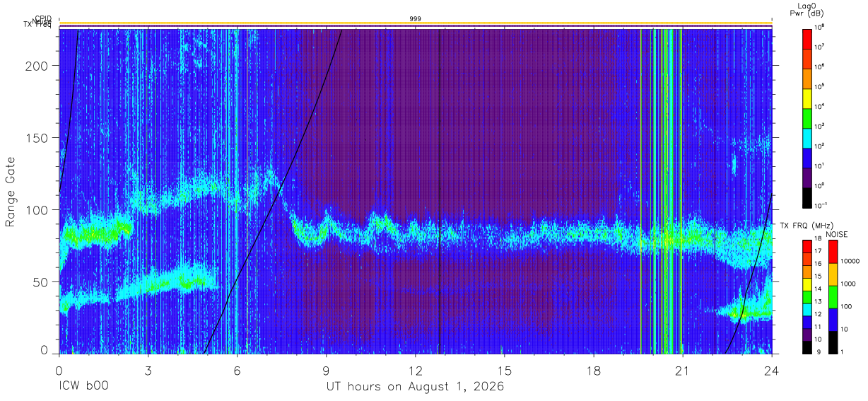
Task: Click the blue segment of the NOISE colorbar
Action: click(x=832, y=320)
